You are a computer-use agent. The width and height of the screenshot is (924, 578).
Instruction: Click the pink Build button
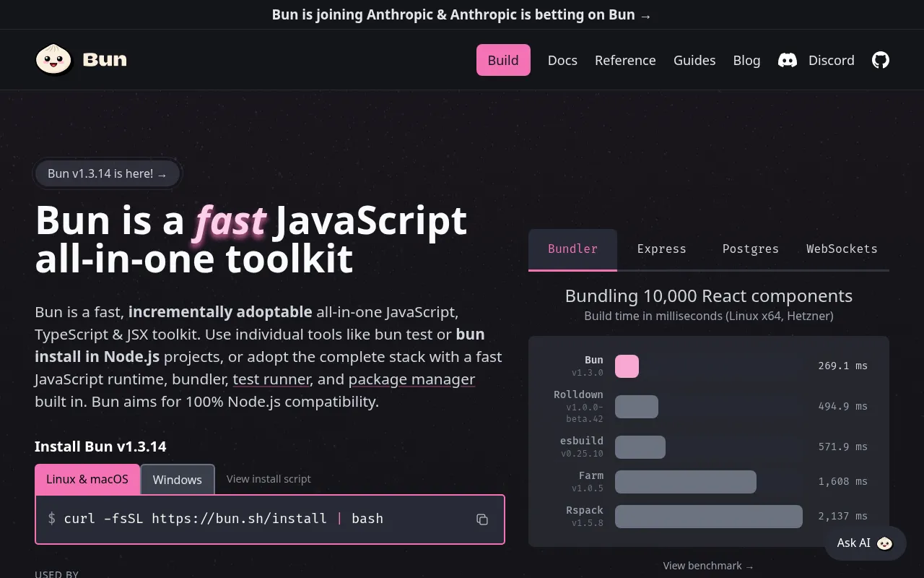click(x=503, y=60)
